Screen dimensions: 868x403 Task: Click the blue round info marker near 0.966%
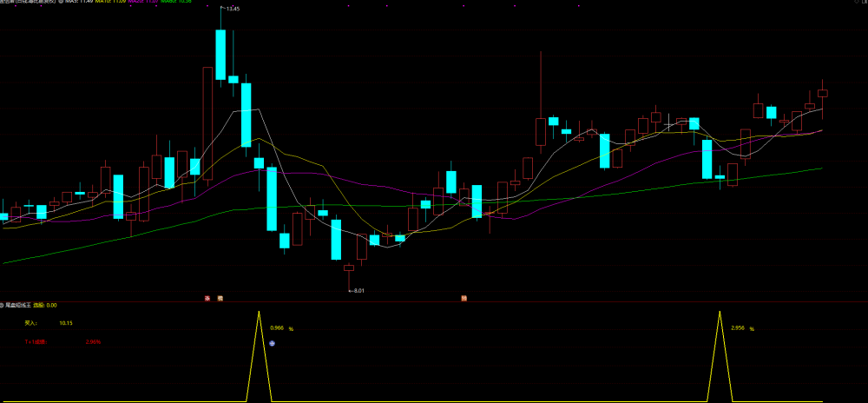pos(272,343)
